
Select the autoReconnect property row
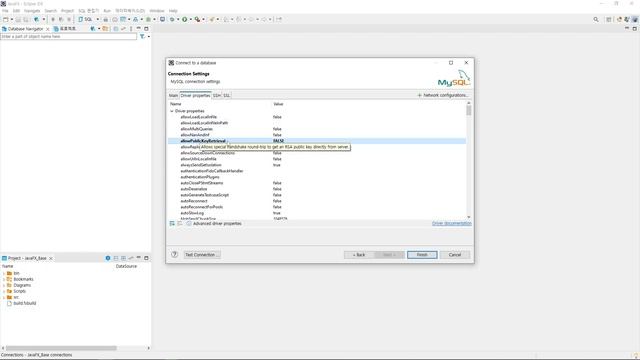point(317,201)
